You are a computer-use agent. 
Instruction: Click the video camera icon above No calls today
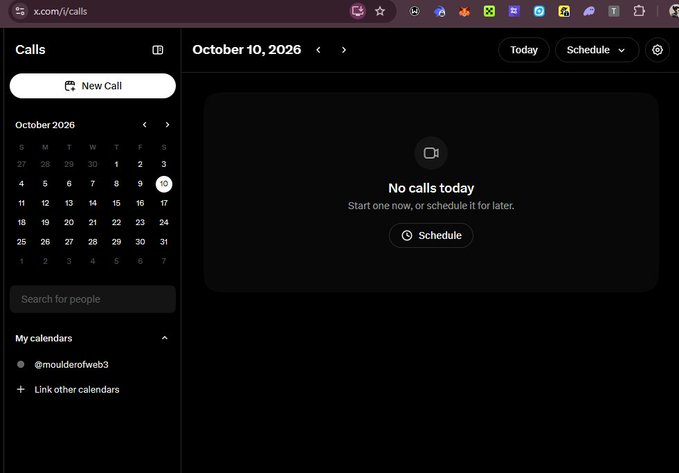[x=431, y=153]
